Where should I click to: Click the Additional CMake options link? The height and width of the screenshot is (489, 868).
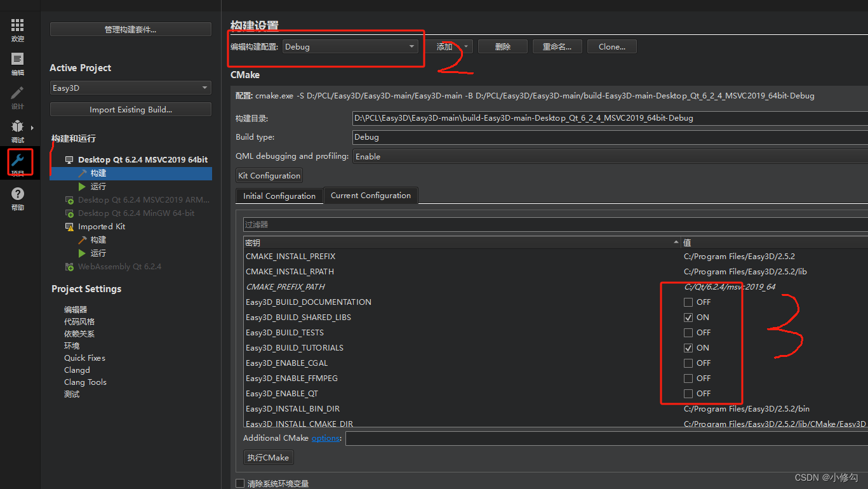click(x=326, y=438)
